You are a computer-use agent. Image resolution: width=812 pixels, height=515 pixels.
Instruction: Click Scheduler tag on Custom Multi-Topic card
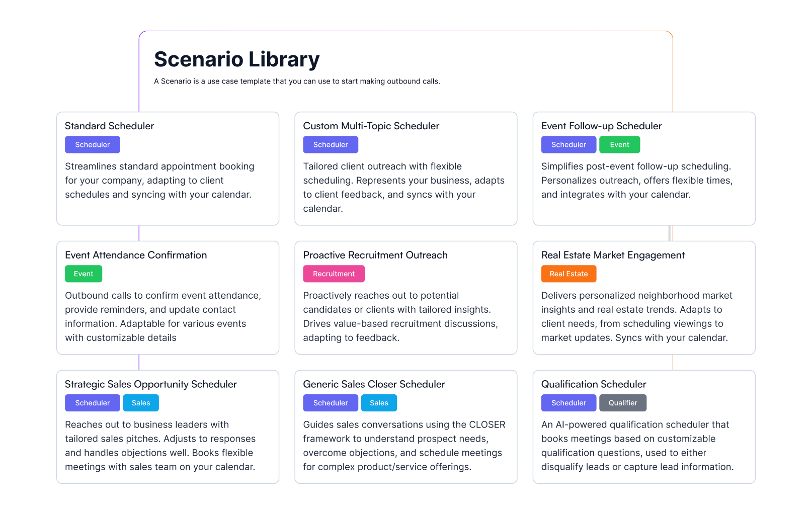[331, 145]
